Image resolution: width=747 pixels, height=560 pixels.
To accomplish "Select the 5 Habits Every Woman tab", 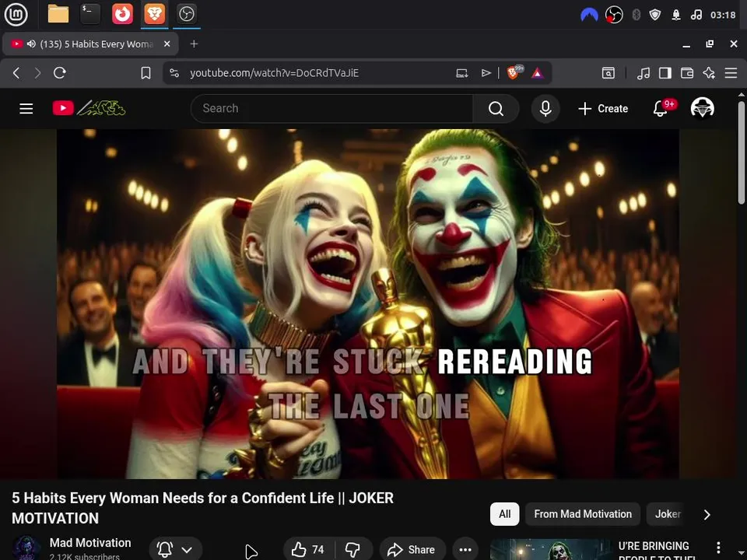I will click(x=90, y=44).
